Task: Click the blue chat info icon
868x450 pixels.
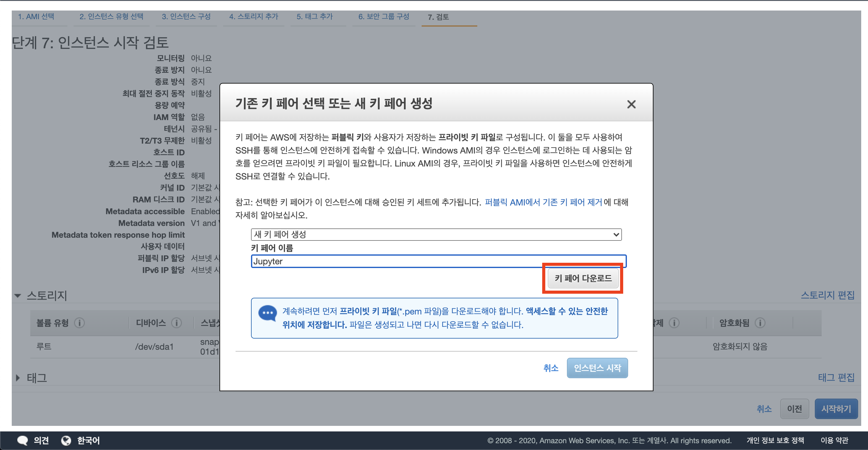Action: [x=268, y=313]
